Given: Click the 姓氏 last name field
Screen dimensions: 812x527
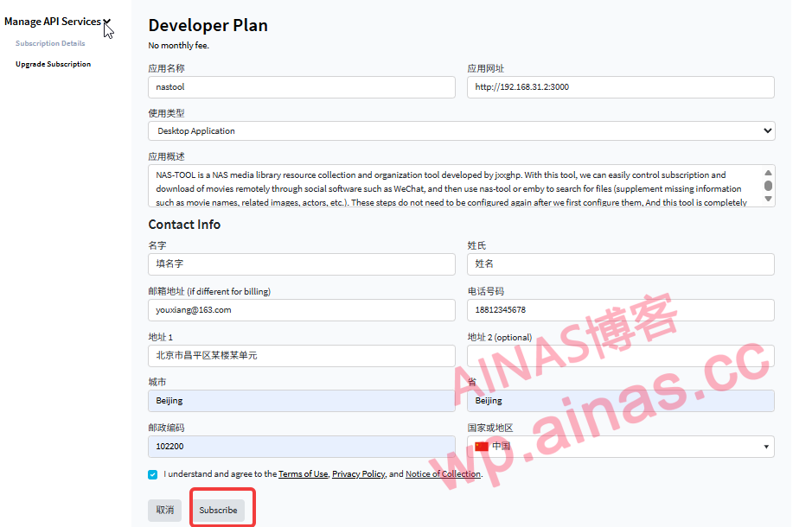Looking at the screenshot, I should pos(620,263).
